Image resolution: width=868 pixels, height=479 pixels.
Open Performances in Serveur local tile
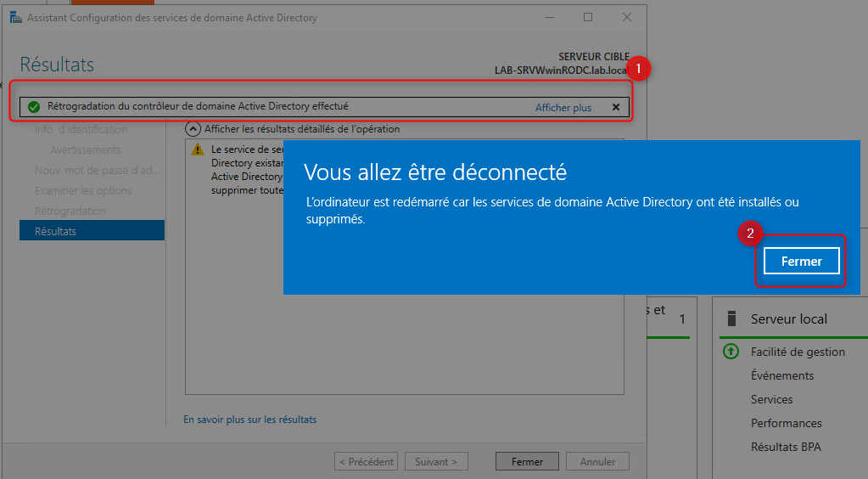point(786,423)
